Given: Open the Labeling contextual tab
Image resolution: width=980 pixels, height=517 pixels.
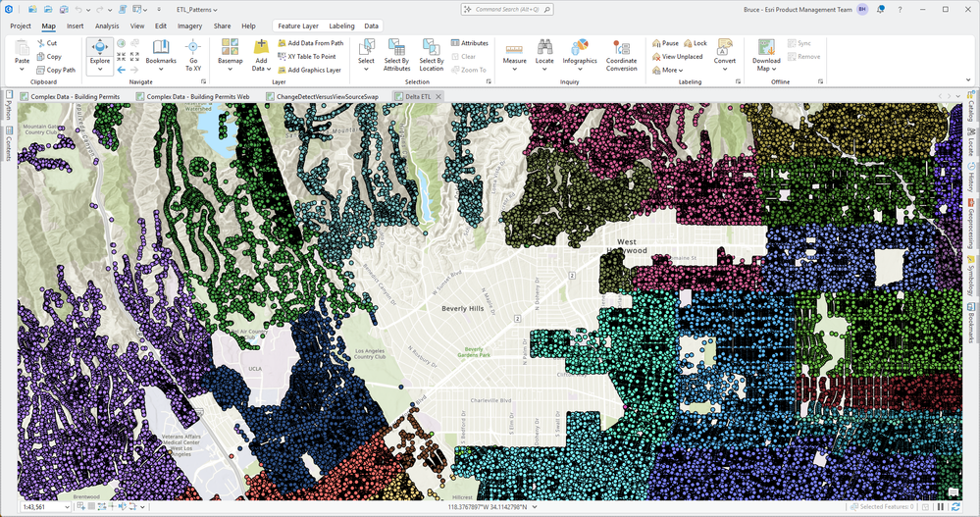Looking at the screenshot, I should [342, 26].
